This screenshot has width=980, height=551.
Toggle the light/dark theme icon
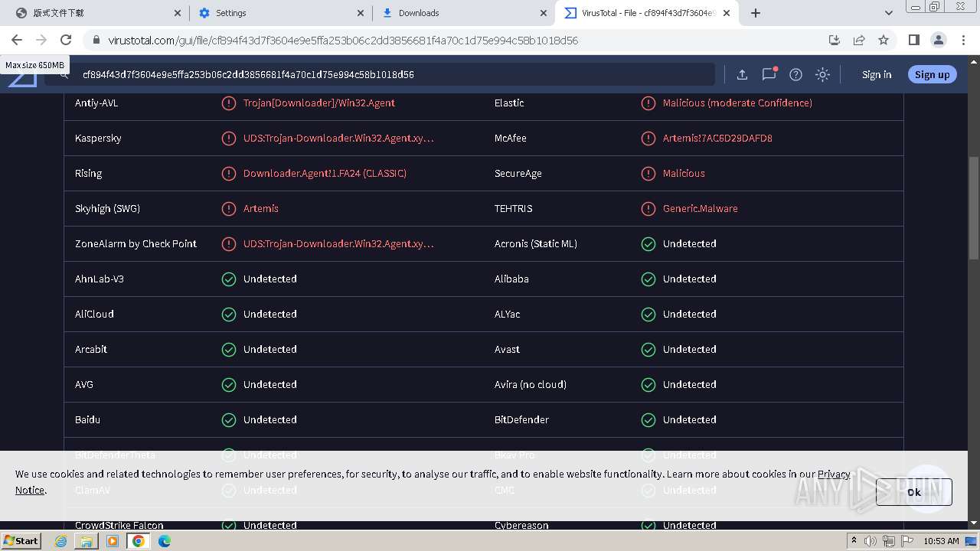click(822, 74)
